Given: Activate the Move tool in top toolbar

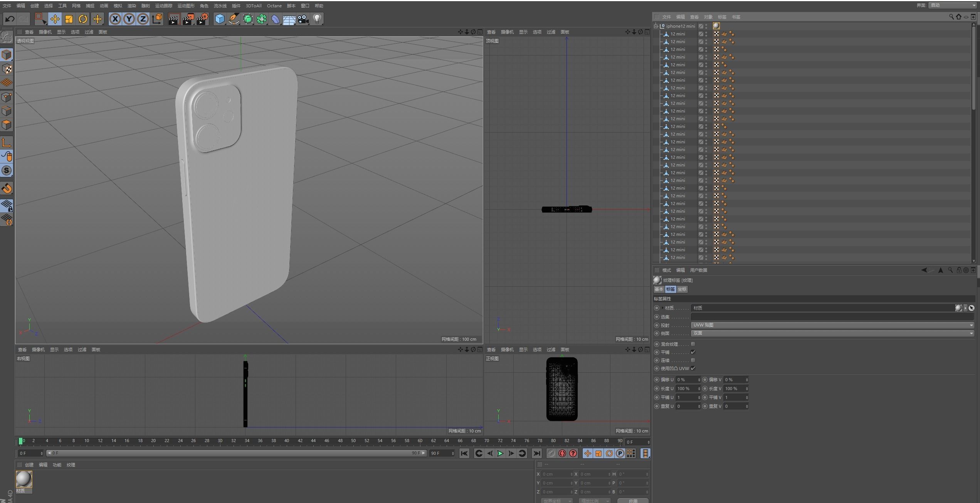Looking at the screenshot, I should tap(55, 19).
